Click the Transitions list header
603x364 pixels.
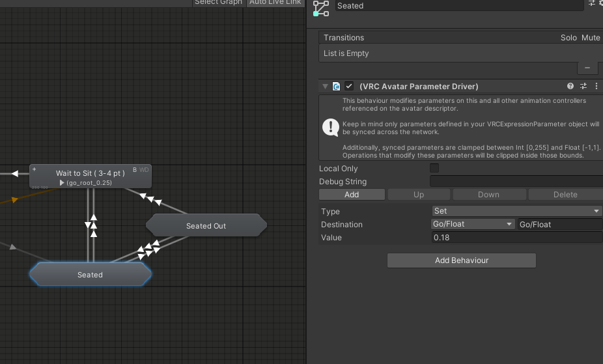pos(460,37)
